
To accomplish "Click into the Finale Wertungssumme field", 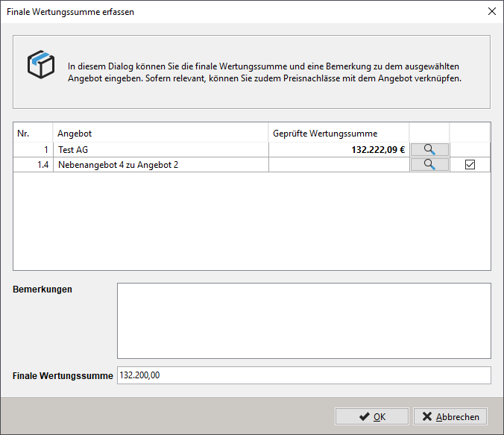I will point(304,375).
